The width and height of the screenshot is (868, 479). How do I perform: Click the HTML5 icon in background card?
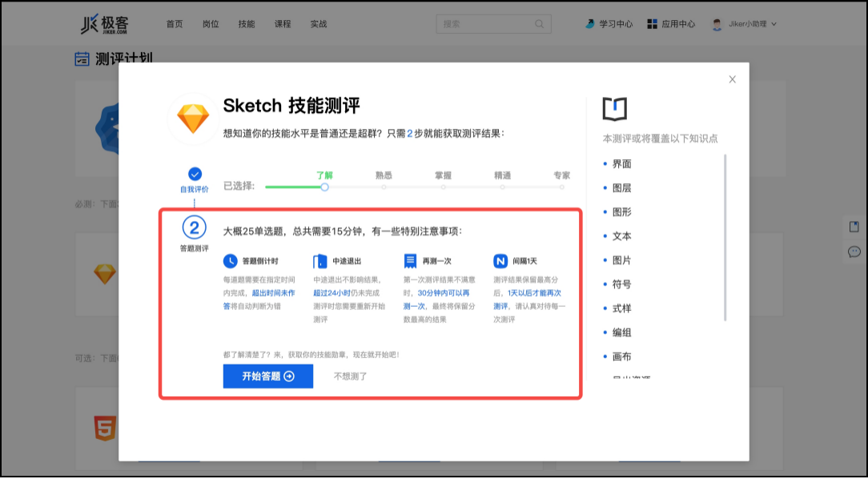(x=105, y=428)
